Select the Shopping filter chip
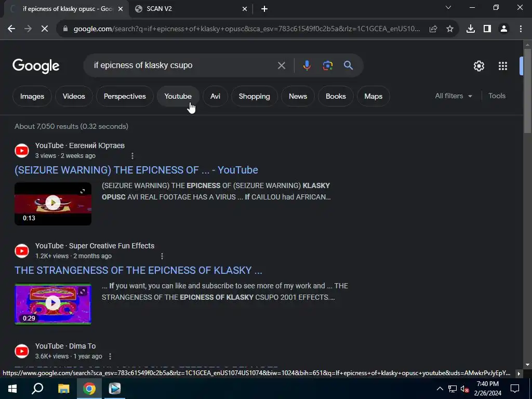Image resolution: width=532 pixels, height=399 pixels. coord(255,96)
